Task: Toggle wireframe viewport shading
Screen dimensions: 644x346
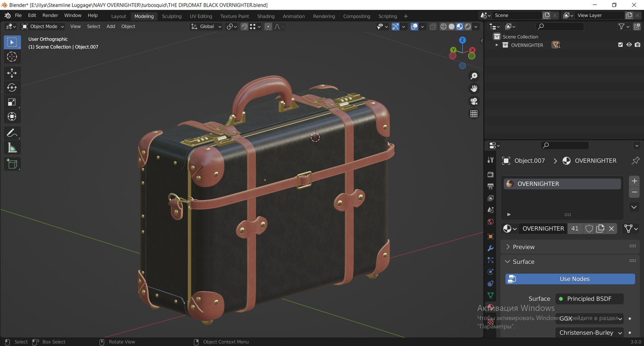Action: [443, 27]
